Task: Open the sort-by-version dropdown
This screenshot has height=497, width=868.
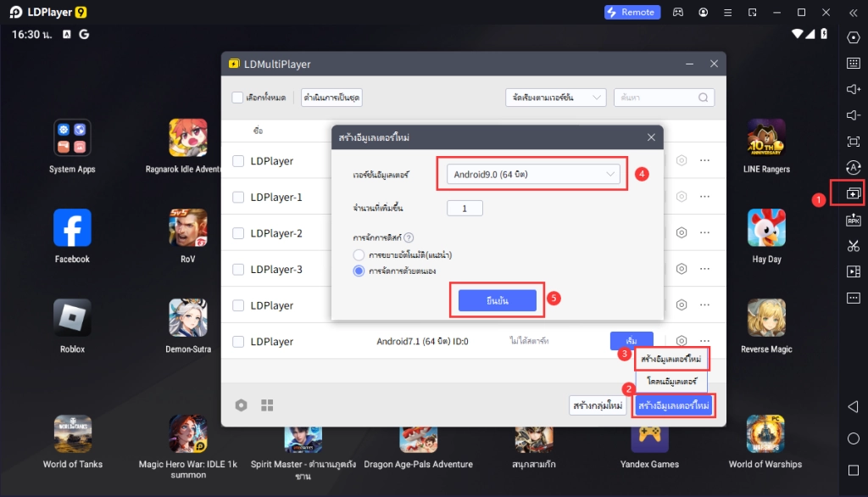Action: [x=556, y=98]
